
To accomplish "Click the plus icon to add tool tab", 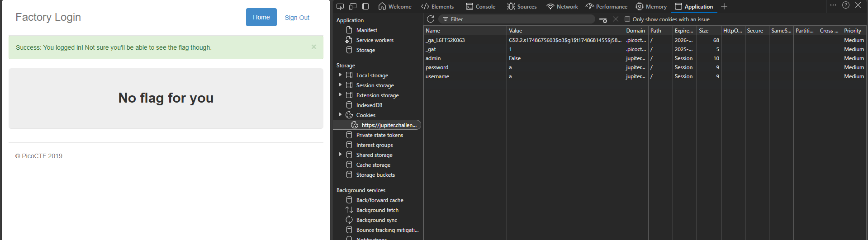I will point(724,6).
